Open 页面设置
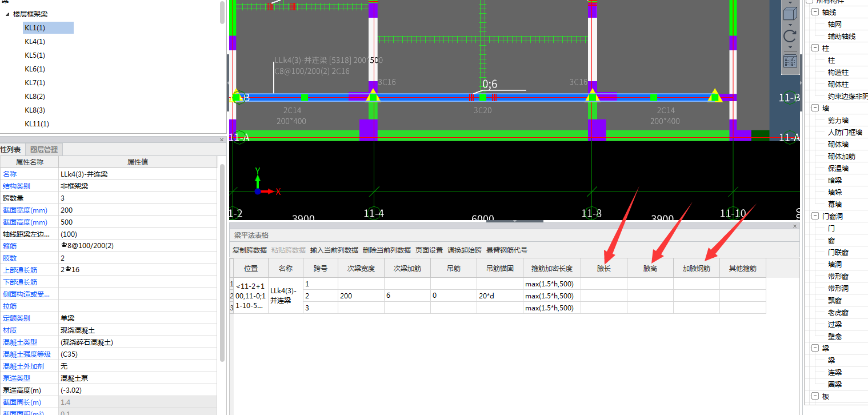This screenshot has width=868, height=415. click(x=429, y=250)
